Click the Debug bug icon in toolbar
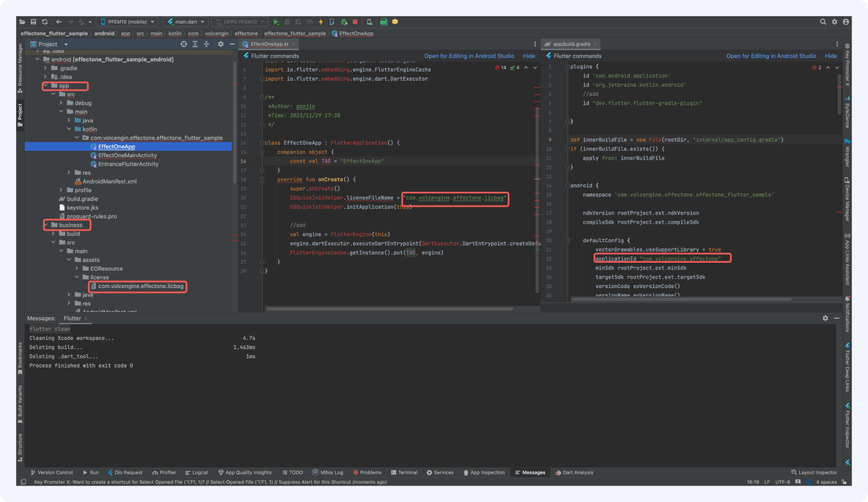Image resolution: width=868 pixels, height=502 pixels. coord(288,22)
